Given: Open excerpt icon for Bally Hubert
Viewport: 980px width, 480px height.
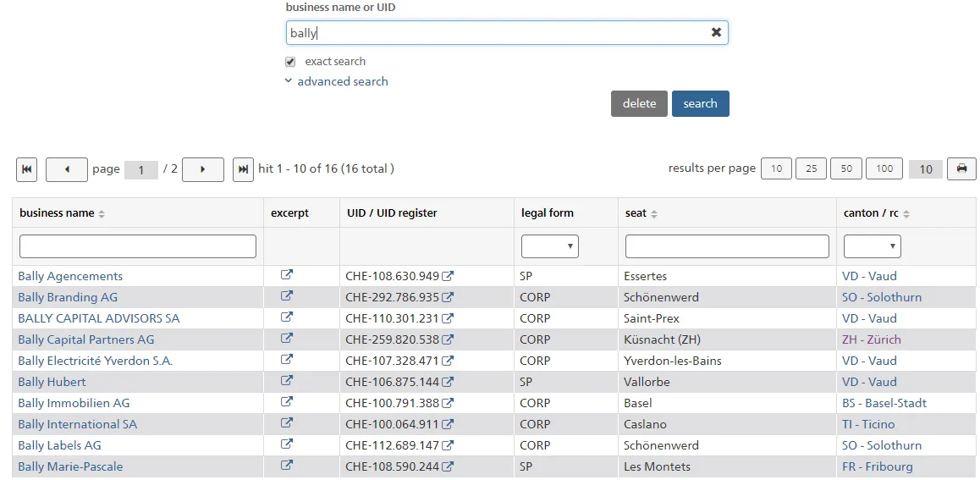Looking at the screenshot, I should point(286,381).
